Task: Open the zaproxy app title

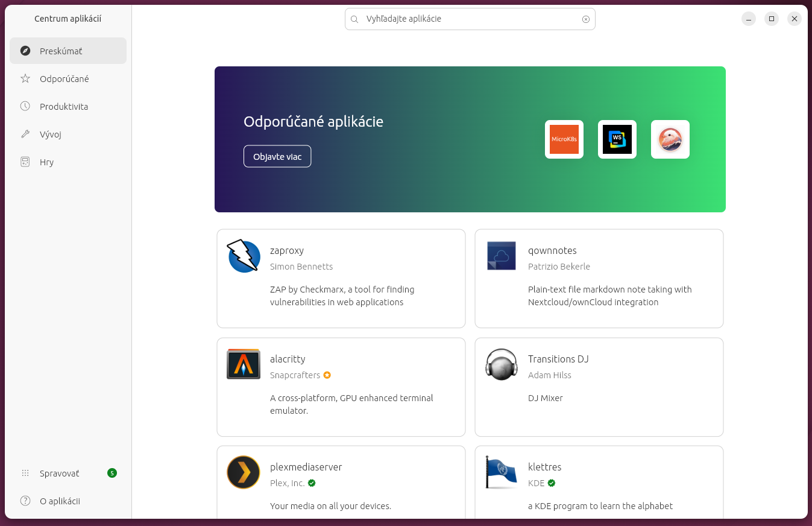Action: [x=287, y=250]
